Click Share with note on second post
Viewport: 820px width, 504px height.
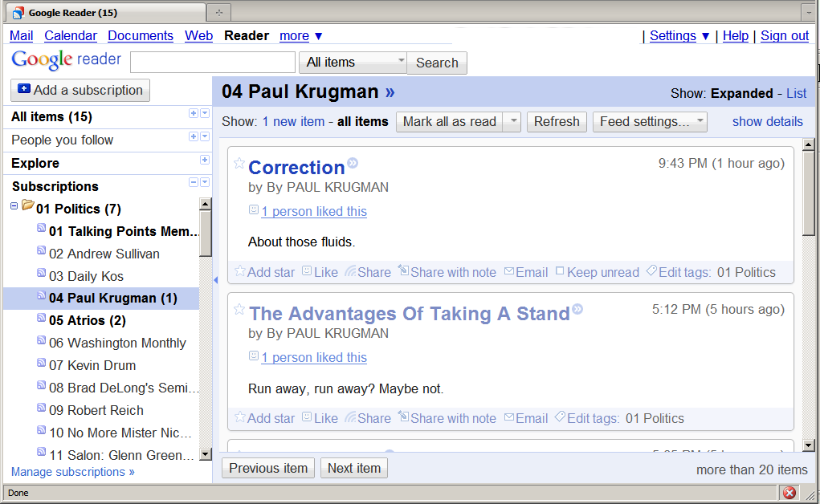click(403, 417)
